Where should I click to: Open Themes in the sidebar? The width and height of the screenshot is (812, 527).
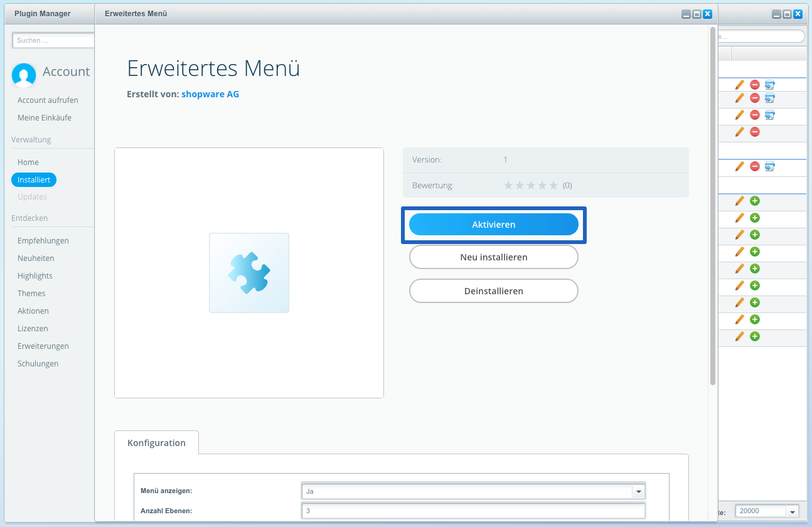point(31,294)
